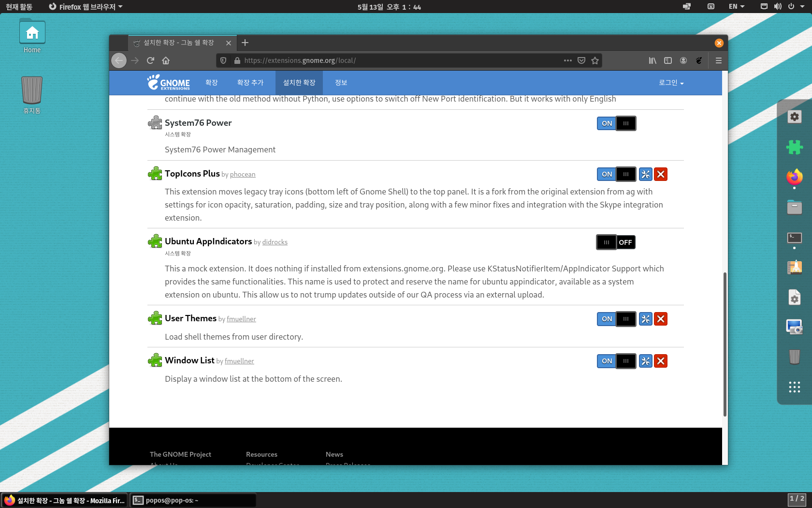812x508 pixels.
Task: Open Terminal from the dock
Action: coord(795,238)
